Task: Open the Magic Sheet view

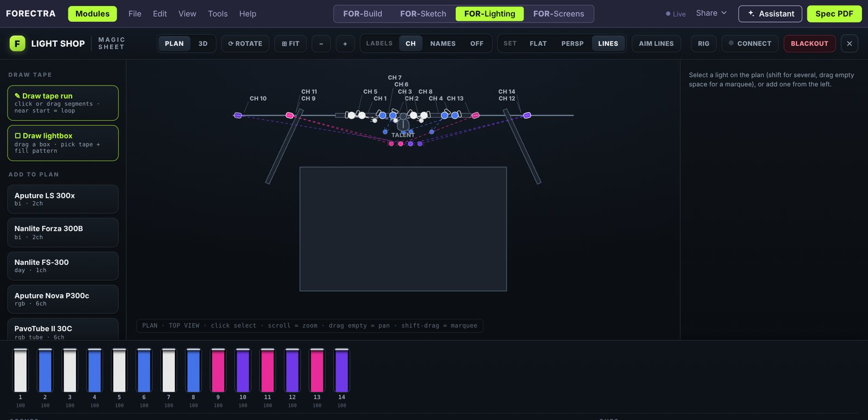Action: pos(111,43)
